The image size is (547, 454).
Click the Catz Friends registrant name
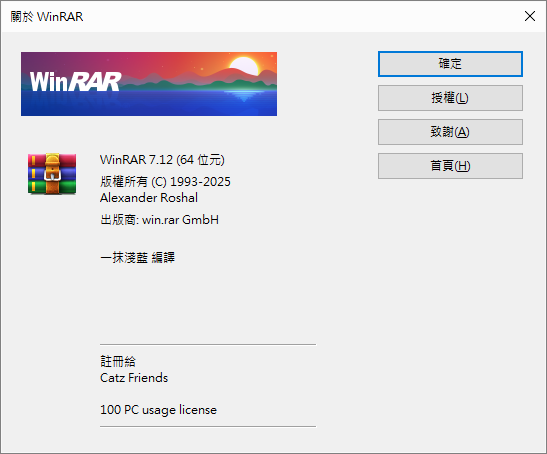pyautogui.click(x=134, y=378)
